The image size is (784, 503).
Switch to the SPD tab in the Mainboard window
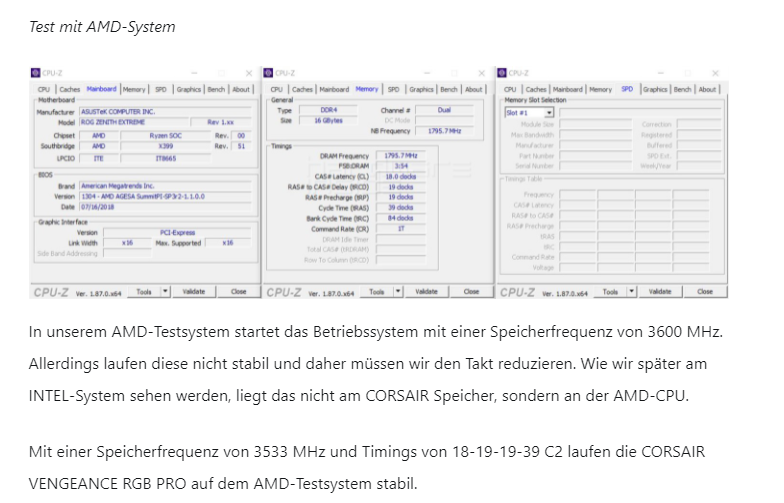tap(160, 90)
